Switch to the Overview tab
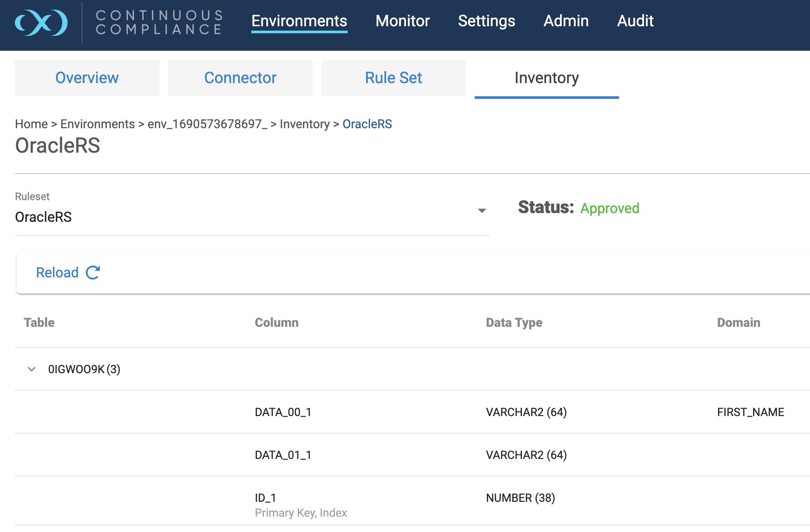The width and height of the screenshot is (810, 532). [87, 78]
